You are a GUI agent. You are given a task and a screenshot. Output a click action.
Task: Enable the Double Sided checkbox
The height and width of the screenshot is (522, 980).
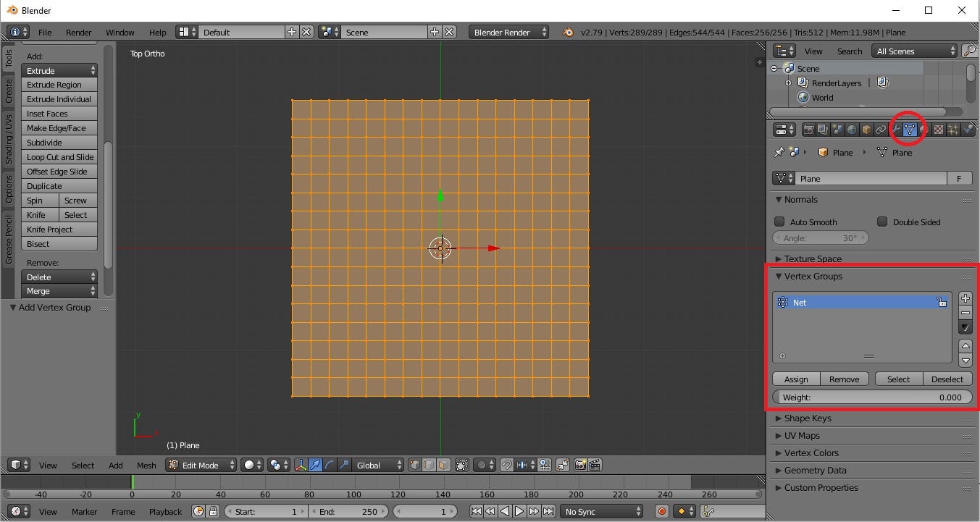pyautogui.click(x=882, y=222)
